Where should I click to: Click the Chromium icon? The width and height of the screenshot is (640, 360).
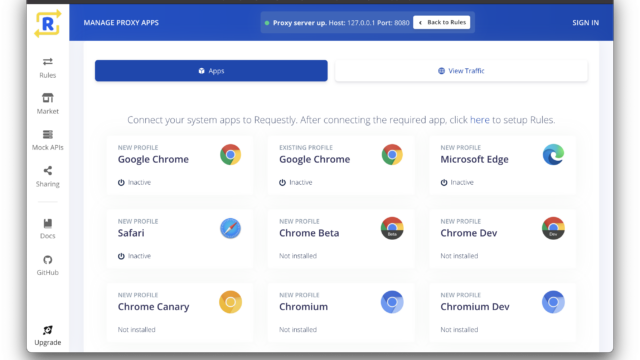point(392,302)
